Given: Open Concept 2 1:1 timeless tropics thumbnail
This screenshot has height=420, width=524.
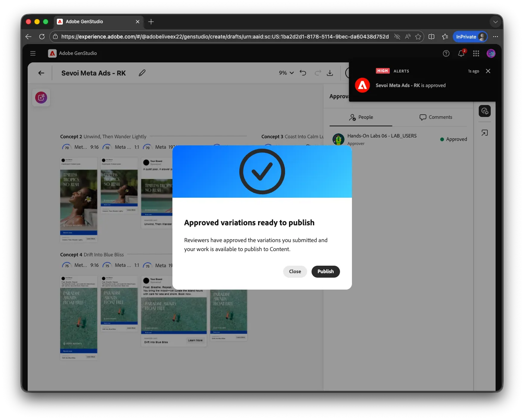Looking at the screenshot, I should 119,186.
